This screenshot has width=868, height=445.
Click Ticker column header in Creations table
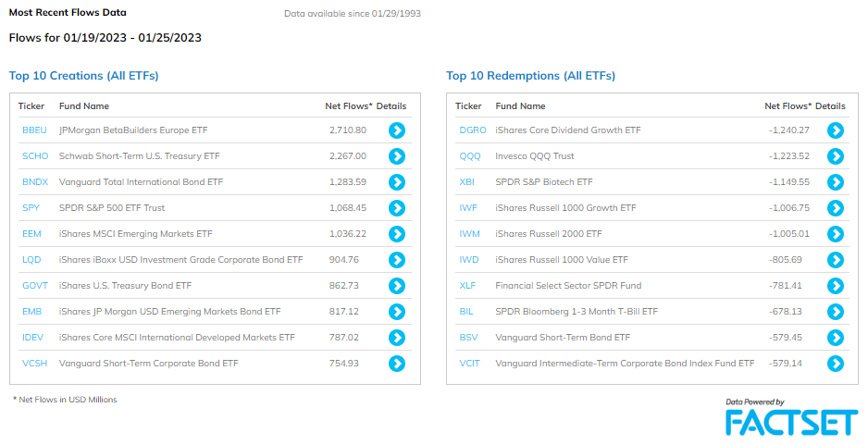pos(31,106)
